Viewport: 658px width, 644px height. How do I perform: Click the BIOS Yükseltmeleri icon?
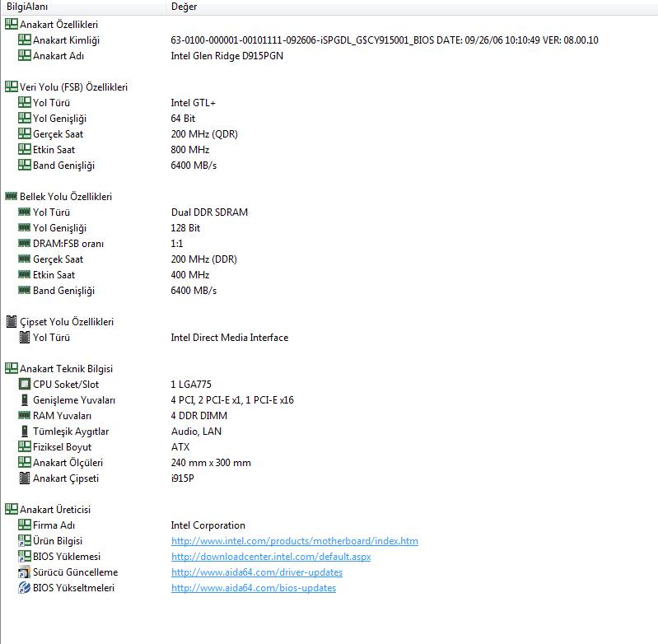[x=24, y=588]
